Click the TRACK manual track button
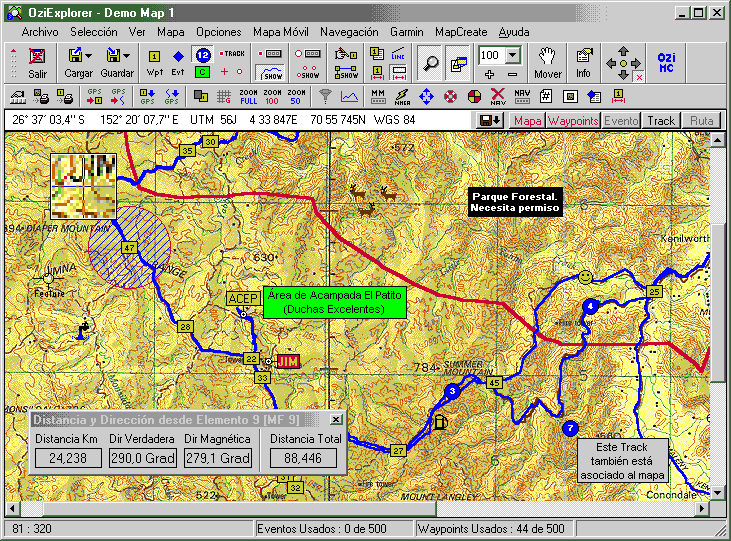The width and height of the screenshot is (731, 541). pos(232,54)
